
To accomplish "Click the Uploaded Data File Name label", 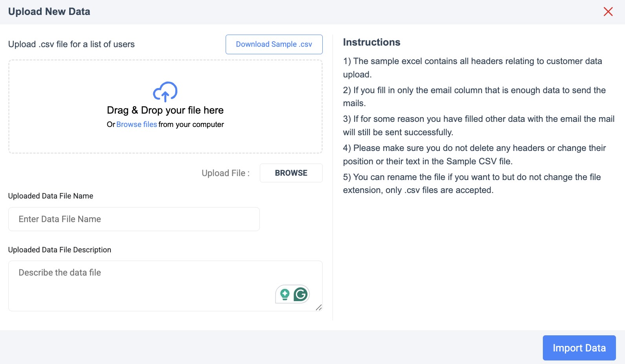I will point(51,196).
